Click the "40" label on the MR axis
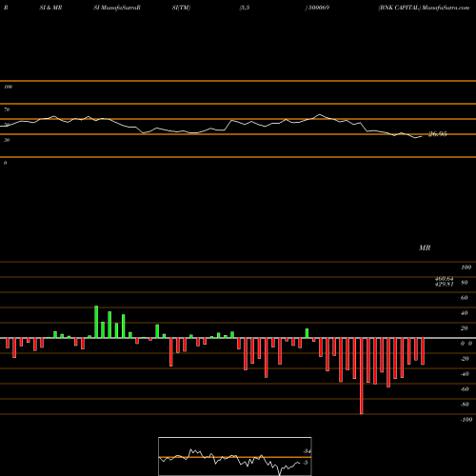Viewport: 476px width, 476px height. [x=465, y=313]
